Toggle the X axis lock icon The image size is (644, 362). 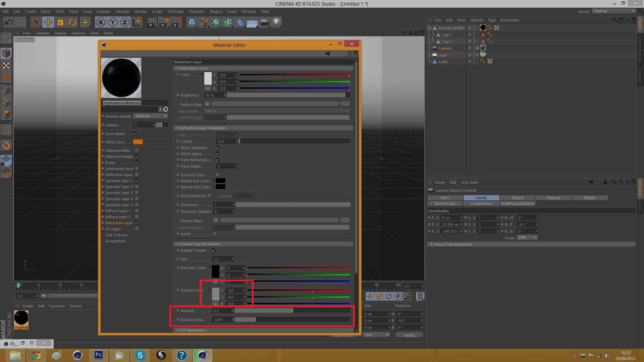pos(100,22)
